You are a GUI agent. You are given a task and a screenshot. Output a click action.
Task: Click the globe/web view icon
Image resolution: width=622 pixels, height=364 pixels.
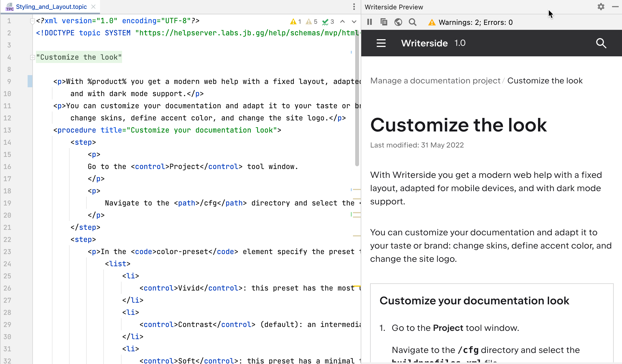tap(398, 23)
